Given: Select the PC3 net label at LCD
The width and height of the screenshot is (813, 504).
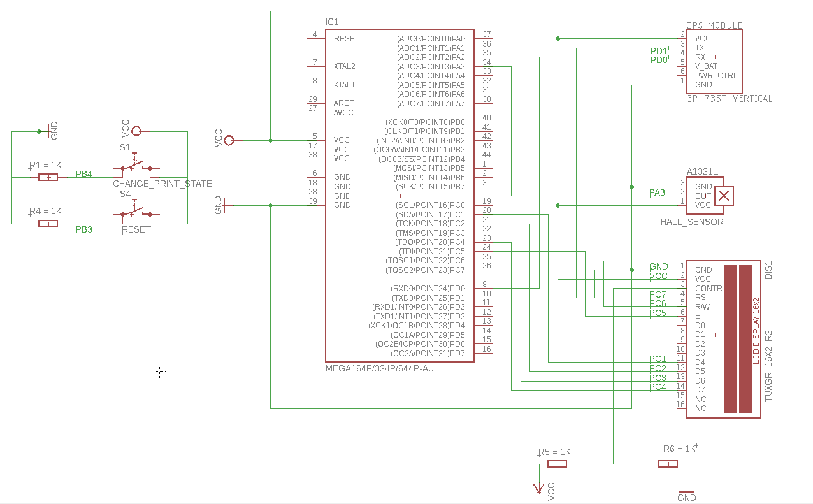Looking at the screenshot, I should (x=658, y=378).
